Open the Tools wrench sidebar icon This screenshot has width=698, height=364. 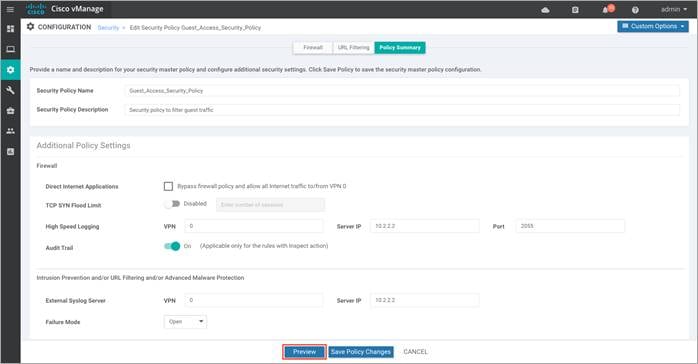(x=11, y=90)
